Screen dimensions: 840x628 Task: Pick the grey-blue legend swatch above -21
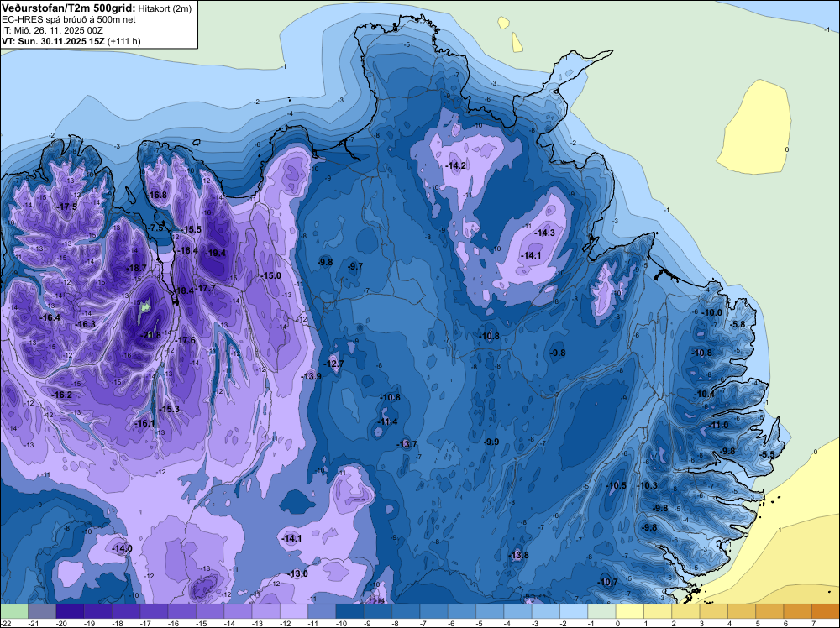(x=42, y=611)
